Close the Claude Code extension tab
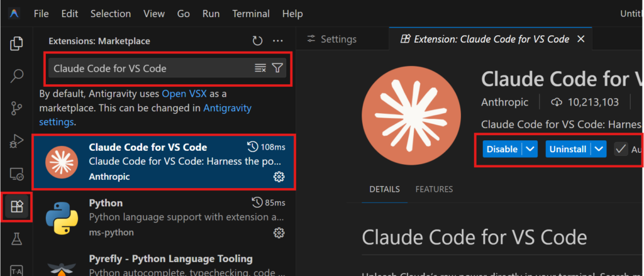Image resolution: width=644 pixels, height=276 pixels. (x=580, y=39)
